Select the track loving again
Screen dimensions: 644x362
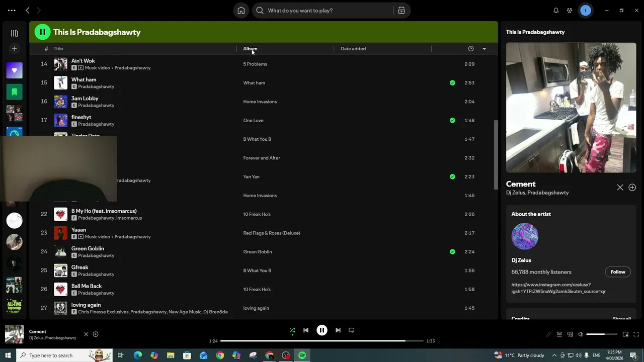click(x=86, y=305)
